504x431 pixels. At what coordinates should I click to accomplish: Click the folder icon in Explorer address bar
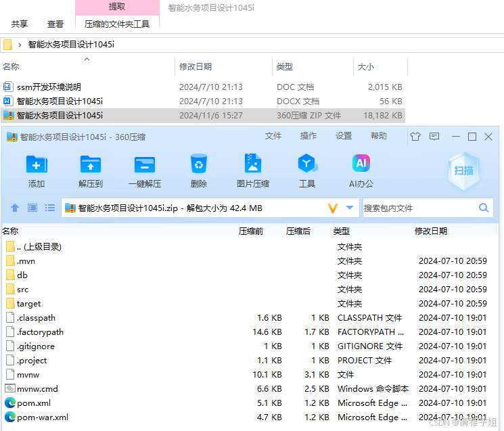click(x=7, y=45)
